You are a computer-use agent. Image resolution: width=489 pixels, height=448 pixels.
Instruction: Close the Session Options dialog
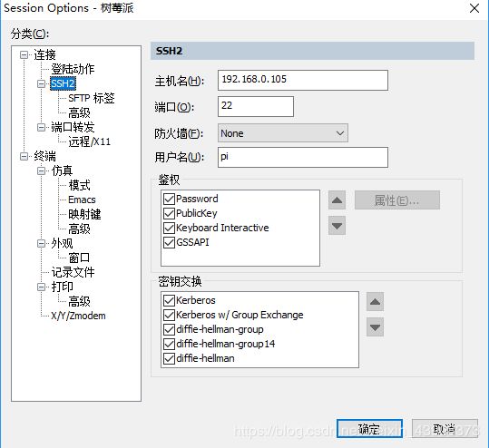474,8
